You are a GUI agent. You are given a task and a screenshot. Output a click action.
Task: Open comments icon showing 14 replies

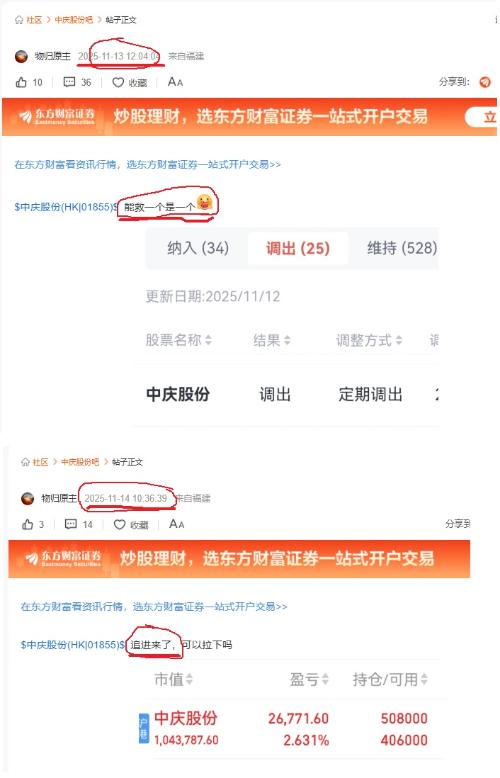tap(71, 524)
